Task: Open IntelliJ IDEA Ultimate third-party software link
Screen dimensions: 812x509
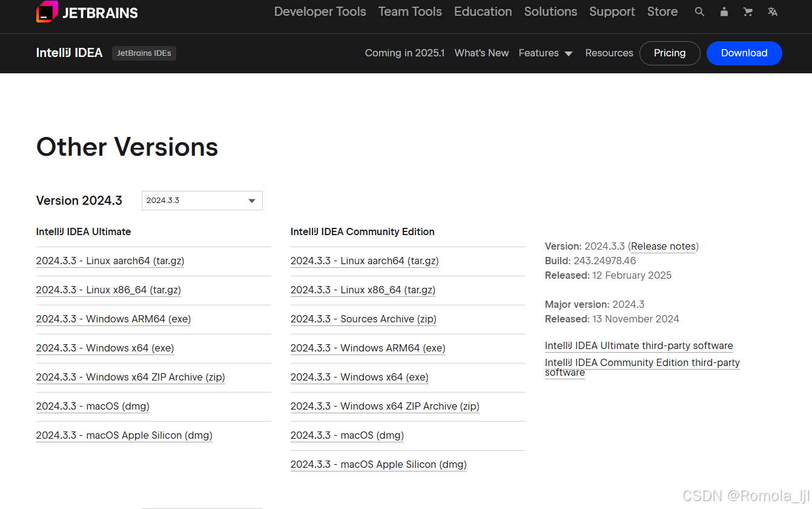Action: click(x=639, y=346)
